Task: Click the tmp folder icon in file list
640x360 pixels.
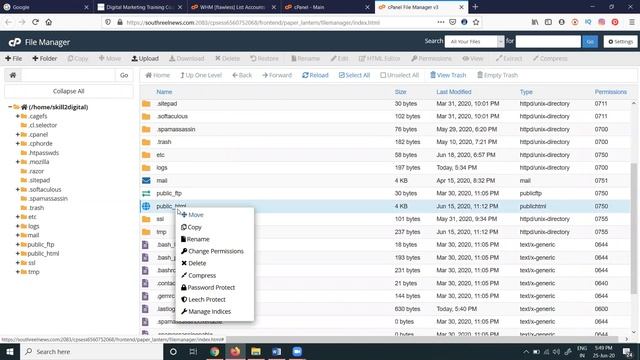Action: 146,232
